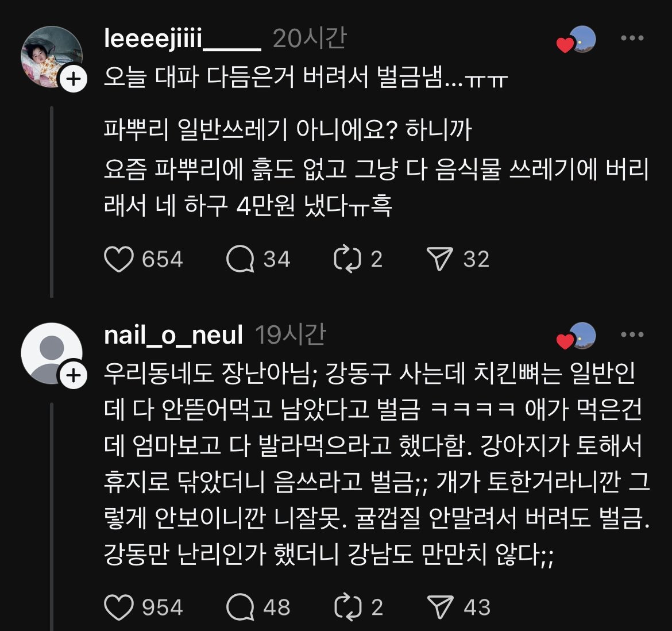The height and width of the screenshot is (631, 672).
Task: Open more options menu for nail_o_neul's reply
Action: pyautogui.click(x=632, y=335)
